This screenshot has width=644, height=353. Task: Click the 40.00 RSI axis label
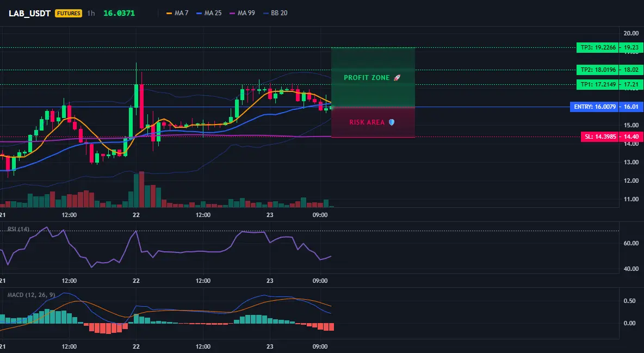click(631, 269)
